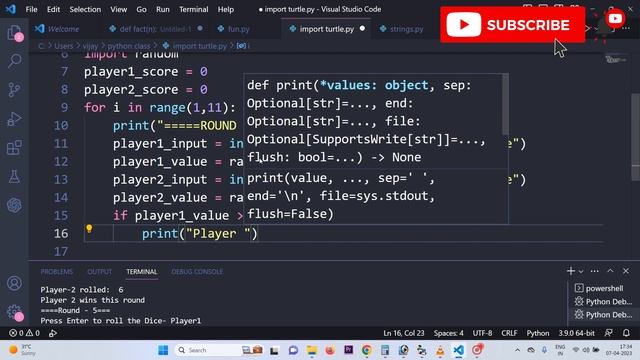Open Google Chrome from the taskbar
The width and height of the screenshot is (640, 360).
367,350
